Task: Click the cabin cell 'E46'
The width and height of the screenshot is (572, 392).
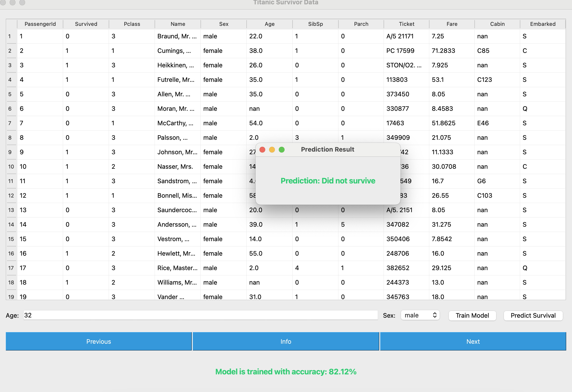Action: tap(497, 123)
